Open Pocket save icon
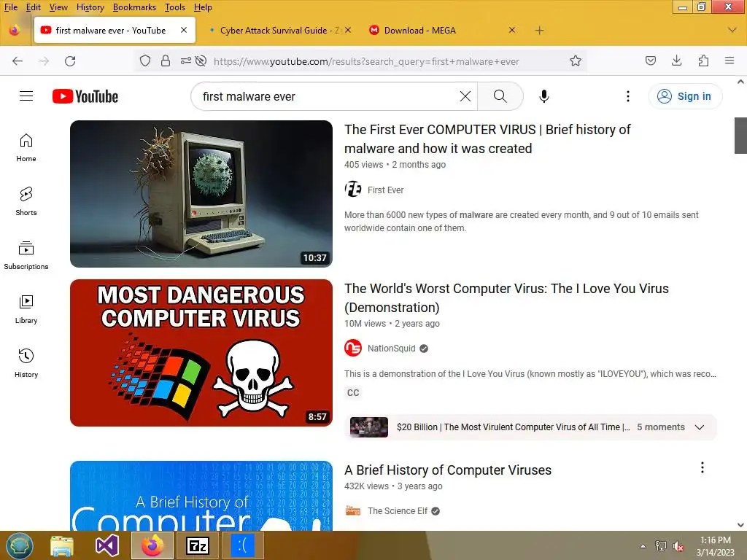Viewport: 747px width, 560px height. pyautogui.click(x=650, y=61)
